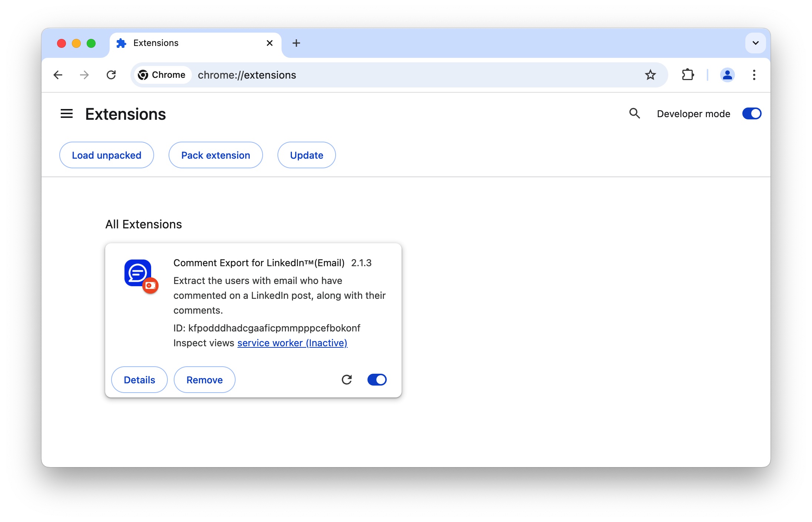The height and width of the screenshot is (522, 812).
Task: Click the All Extensions heading
Action: click(x=144, y=224)
